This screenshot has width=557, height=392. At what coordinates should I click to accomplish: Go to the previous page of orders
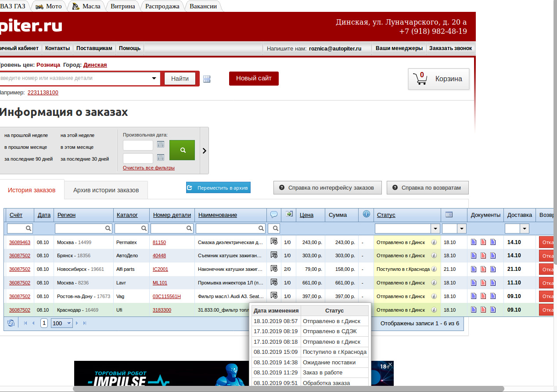[33, 323]
